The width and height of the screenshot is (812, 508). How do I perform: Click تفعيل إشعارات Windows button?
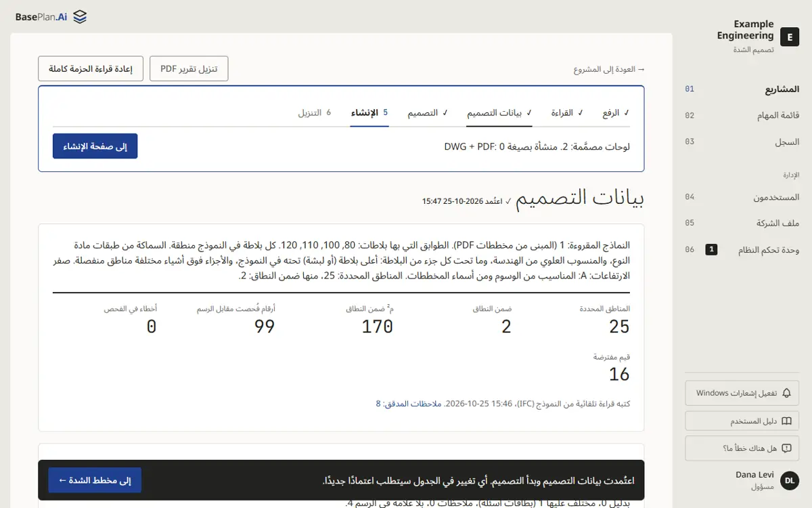(742, 393)
